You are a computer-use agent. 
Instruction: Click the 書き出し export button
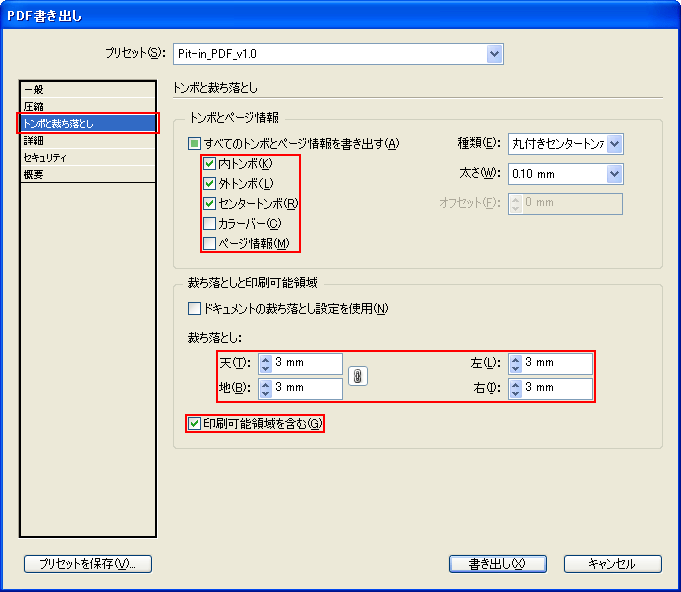pyautogui.click(x=497, y=564)
